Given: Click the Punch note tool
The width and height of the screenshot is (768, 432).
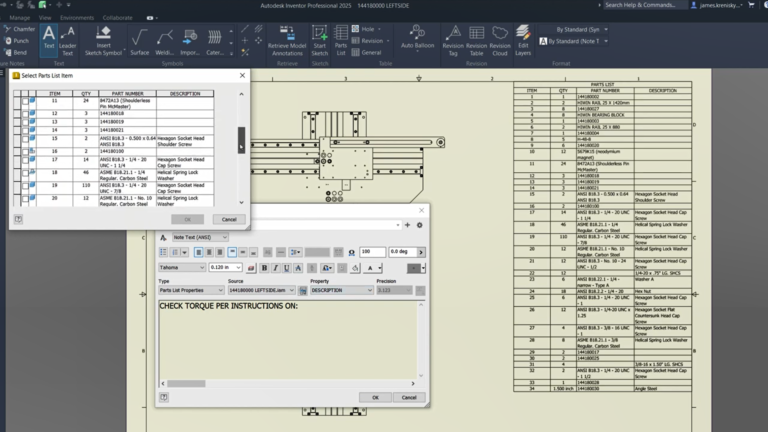Looking at the screenshot, I should point(17,41).
